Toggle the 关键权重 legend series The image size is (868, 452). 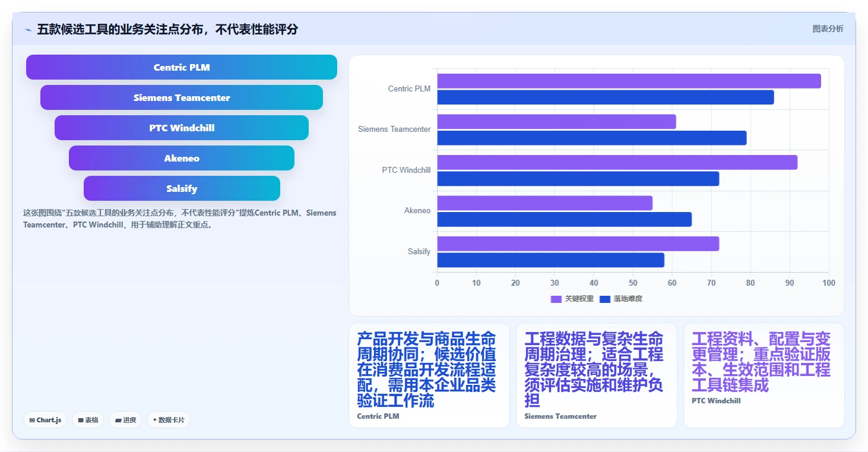point(572,299)
